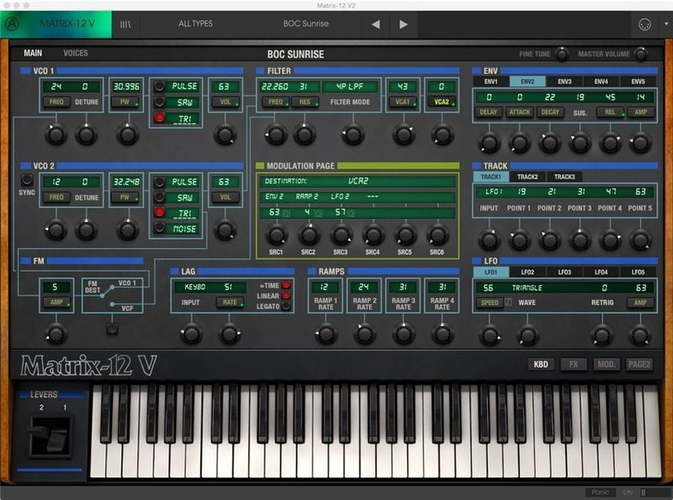This screenshot has height=500, width=673.
Task: Click the LFO SPEED button
Action: [x=489, y=303]
